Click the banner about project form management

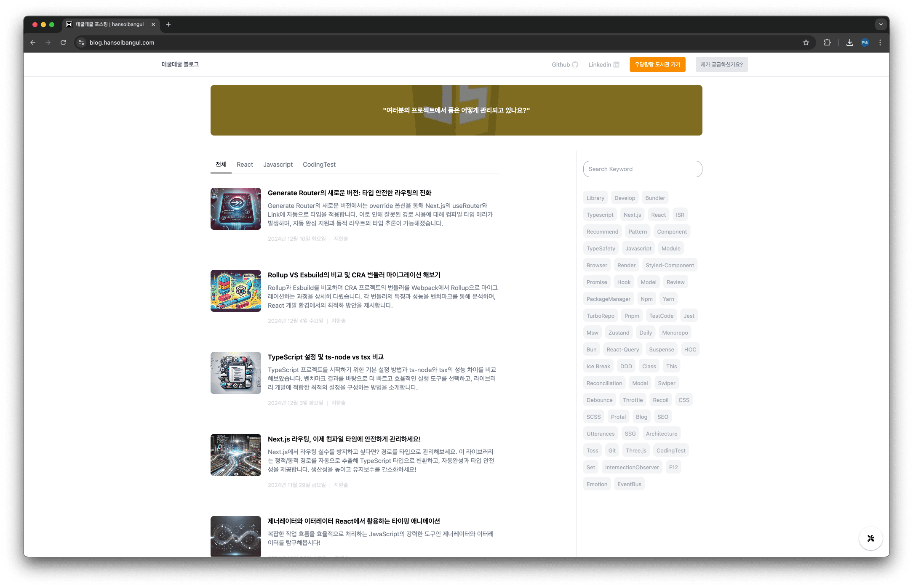[456, 110]
